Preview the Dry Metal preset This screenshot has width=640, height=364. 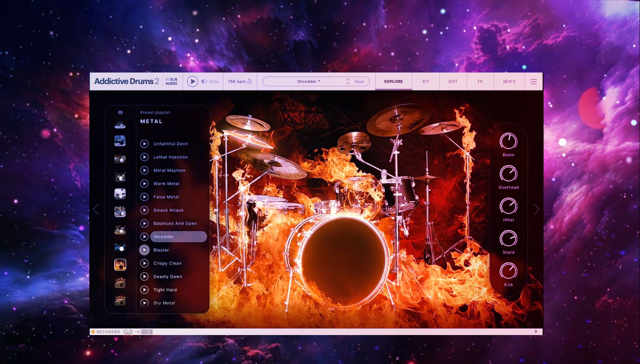pos(144,303)
